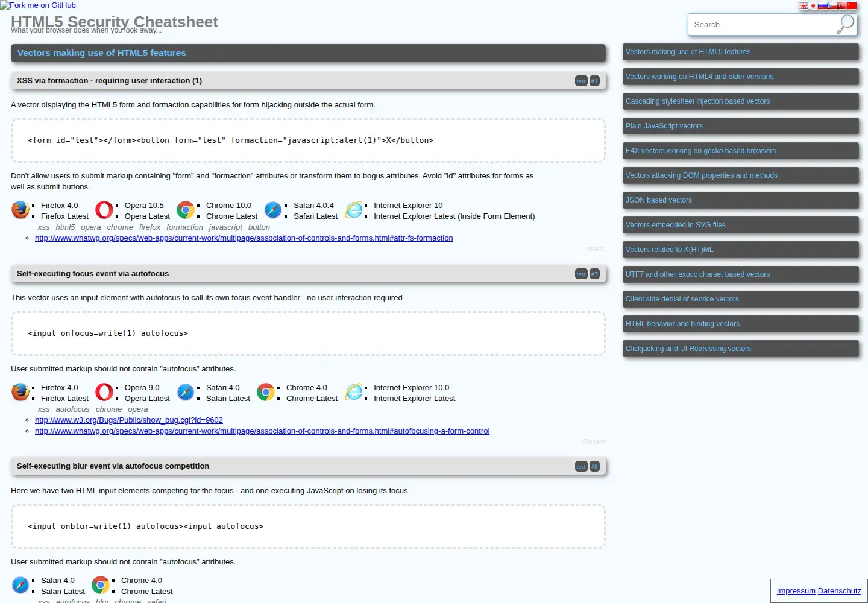This screenshot has width=868, height=603.
Task: Select Cascading stylesheet injection based vectors
Action: pos(740,101)
